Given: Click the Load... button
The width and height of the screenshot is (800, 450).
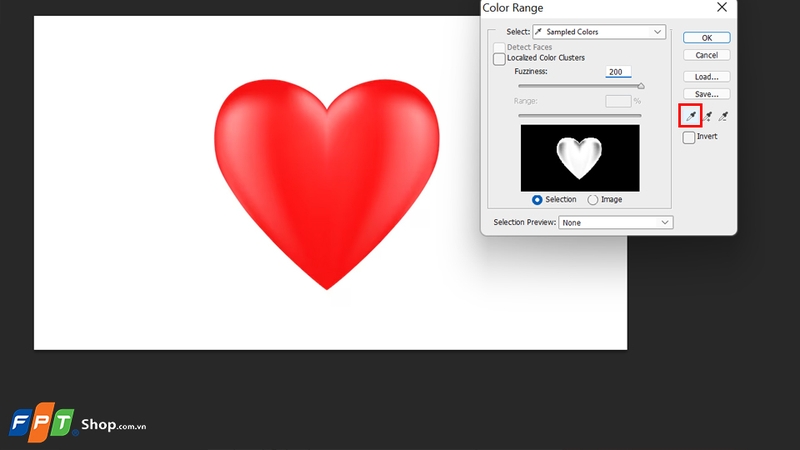Looking at the screenshot, I should pos(707,77).
